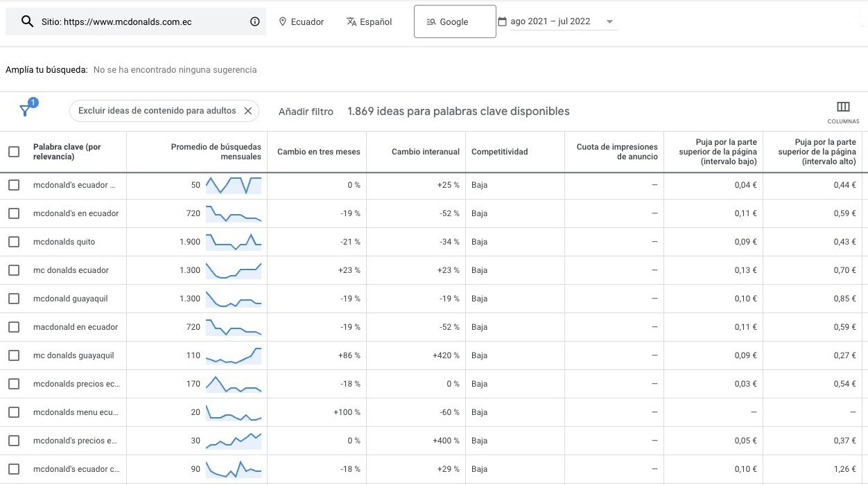The width and height of the screenshot is (868, 485).
Task: View trend sparkline for mc donalds ecuador
Action: point(234,270)
